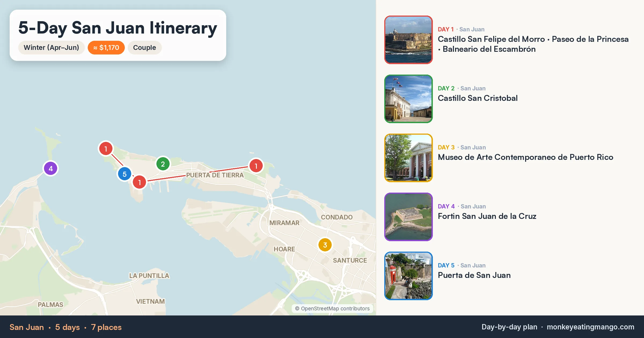Click the monkeyeatingmango.com site link

591,327
